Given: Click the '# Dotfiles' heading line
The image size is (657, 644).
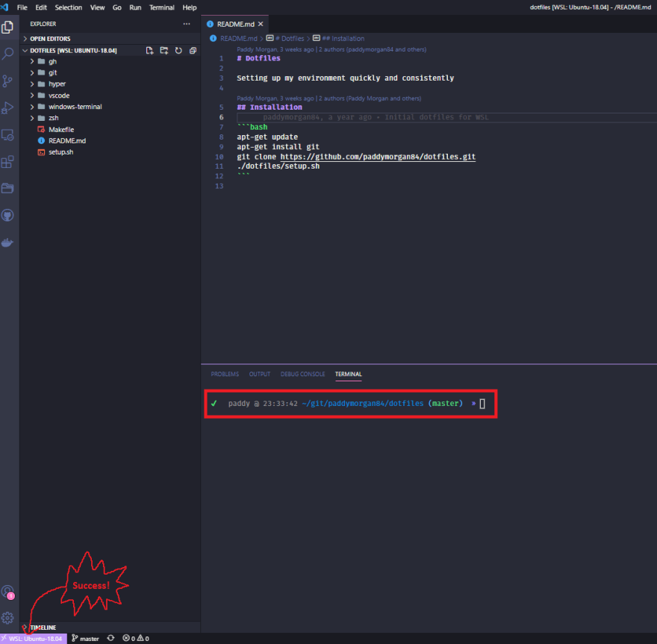Looking at the screenshot, I should [x=258, y=58].
